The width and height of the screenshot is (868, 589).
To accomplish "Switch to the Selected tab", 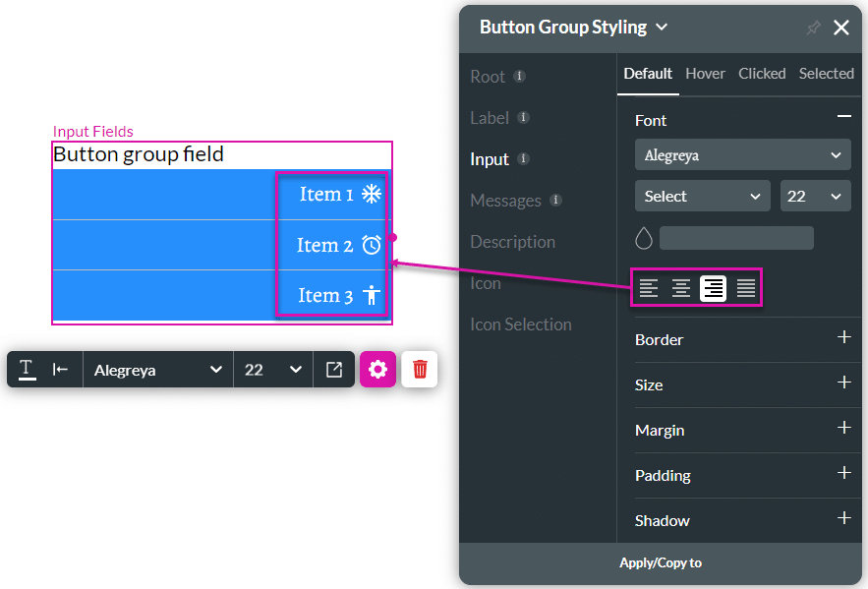I will (x=826, y=74).
